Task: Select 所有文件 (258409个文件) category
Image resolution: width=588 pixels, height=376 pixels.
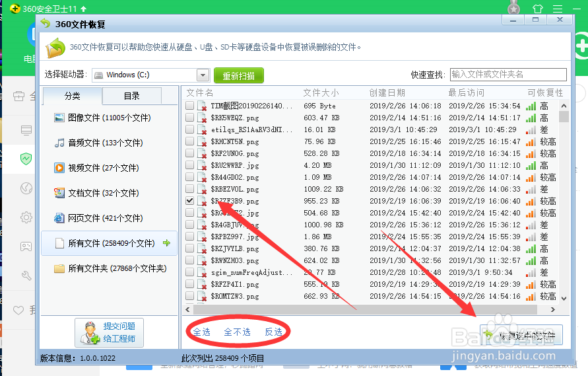Action: coord(109,243)
